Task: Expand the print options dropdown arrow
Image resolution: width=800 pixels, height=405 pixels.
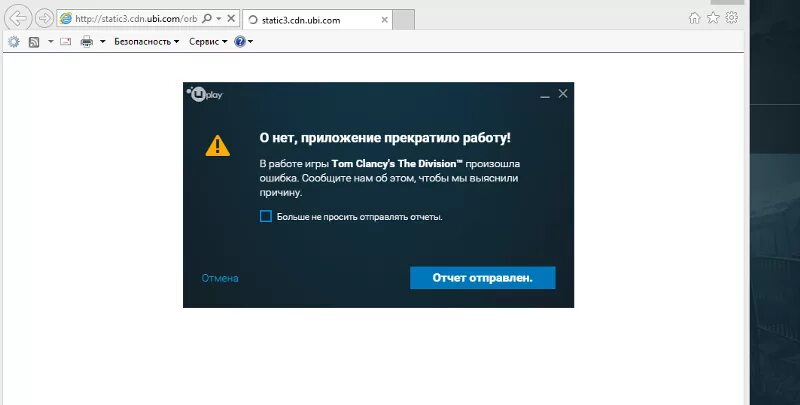Action: [102, 42]
